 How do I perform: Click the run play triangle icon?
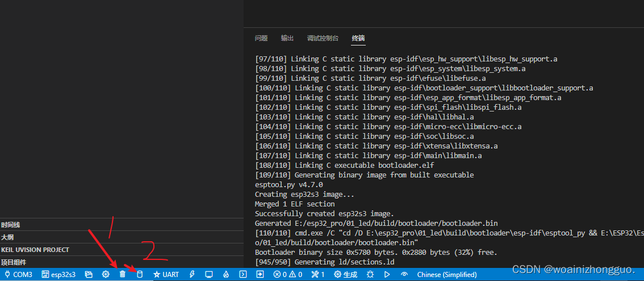point(387,274)
